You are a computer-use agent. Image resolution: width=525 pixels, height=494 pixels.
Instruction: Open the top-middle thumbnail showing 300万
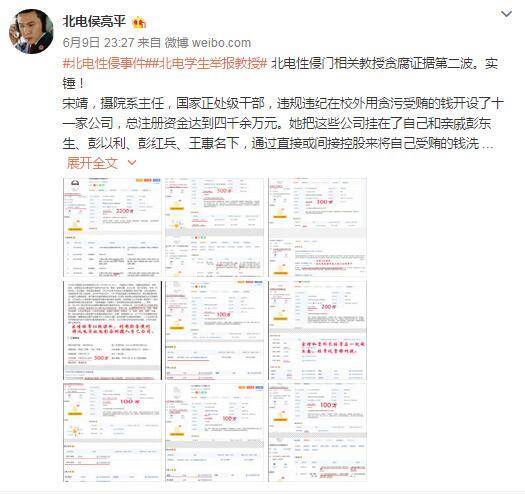(x=215, y=227)
